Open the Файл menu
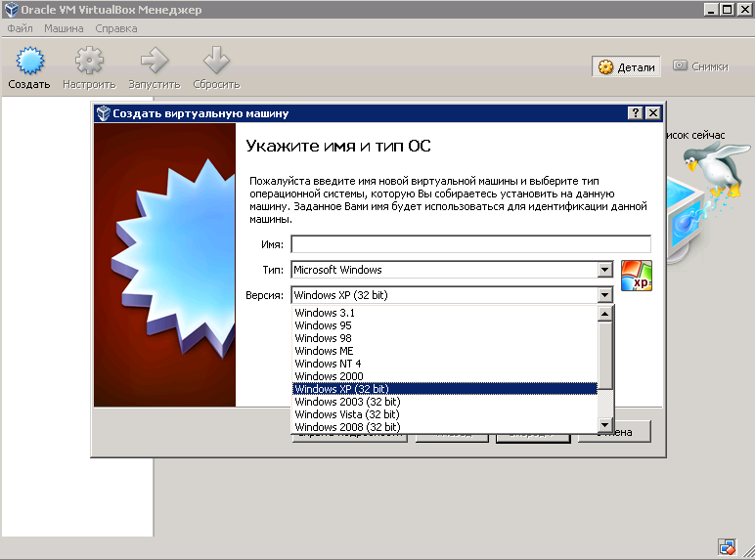Viewport: 755px width, 560px height. (x=21, y=28)
